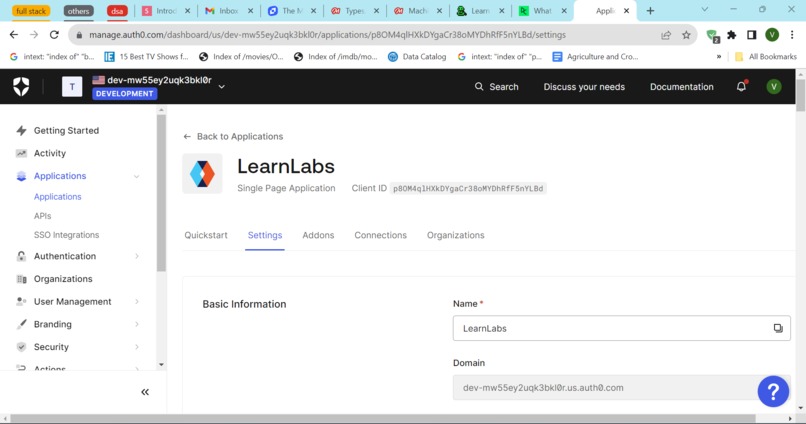Open the Applications sub-item in sidebar
The height and width of the screenshot is (424, 806).
(58, 196)
